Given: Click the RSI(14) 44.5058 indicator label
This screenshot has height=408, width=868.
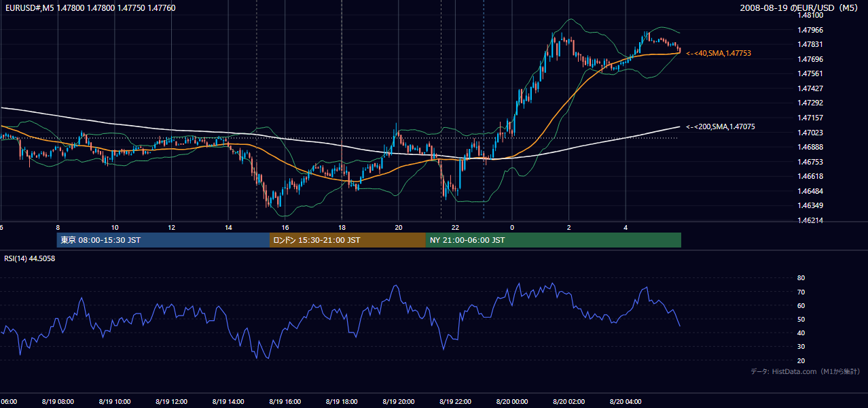Looking at the screenshot, I should 29,258.
